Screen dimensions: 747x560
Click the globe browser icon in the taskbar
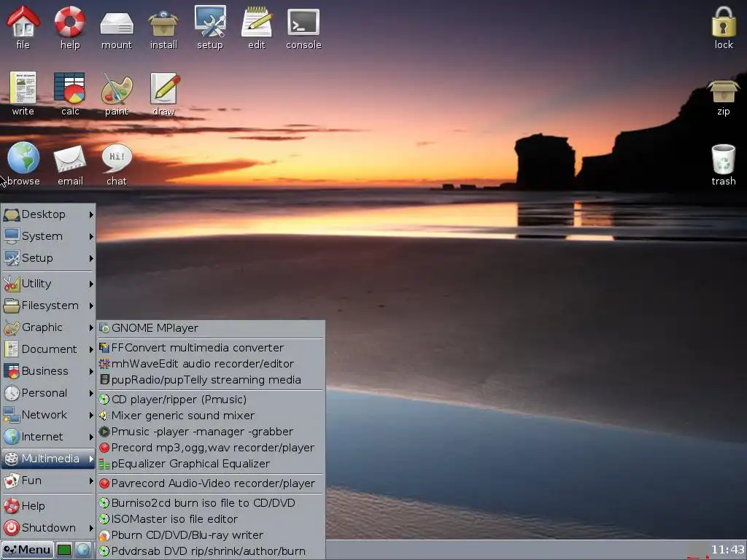[x=83, y=550]
